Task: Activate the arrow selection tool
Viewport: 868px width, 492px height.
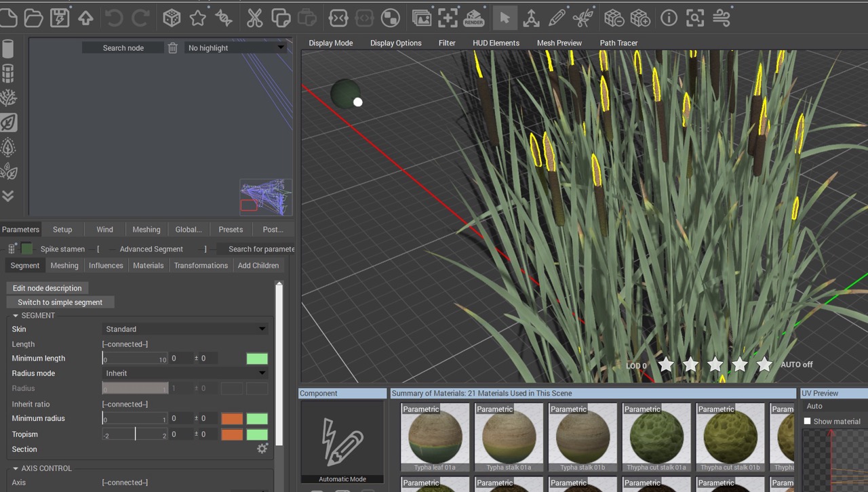Action: click(x=505, y=18)
